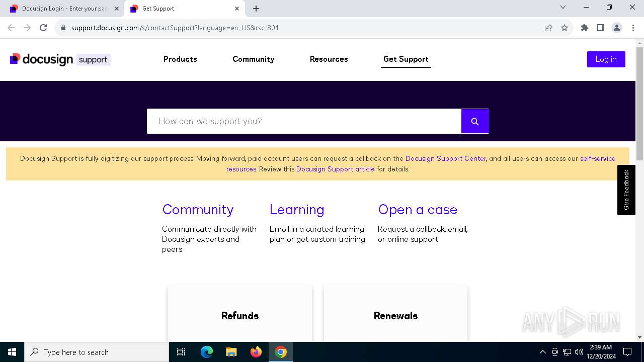This screenshot has width=644, height=362.
Task: Open the Community nav menu
Action: [x=253, y=59]
